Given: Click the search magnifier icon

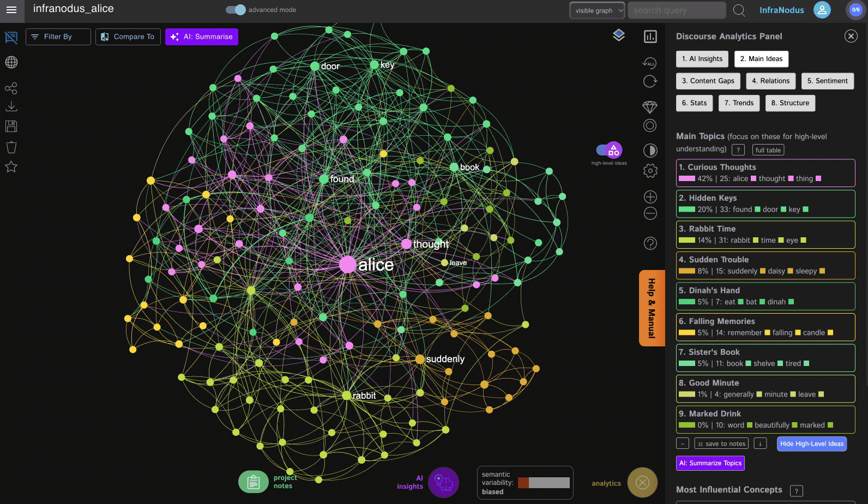Looking at the screenshot, I should [x=739, y=10].
